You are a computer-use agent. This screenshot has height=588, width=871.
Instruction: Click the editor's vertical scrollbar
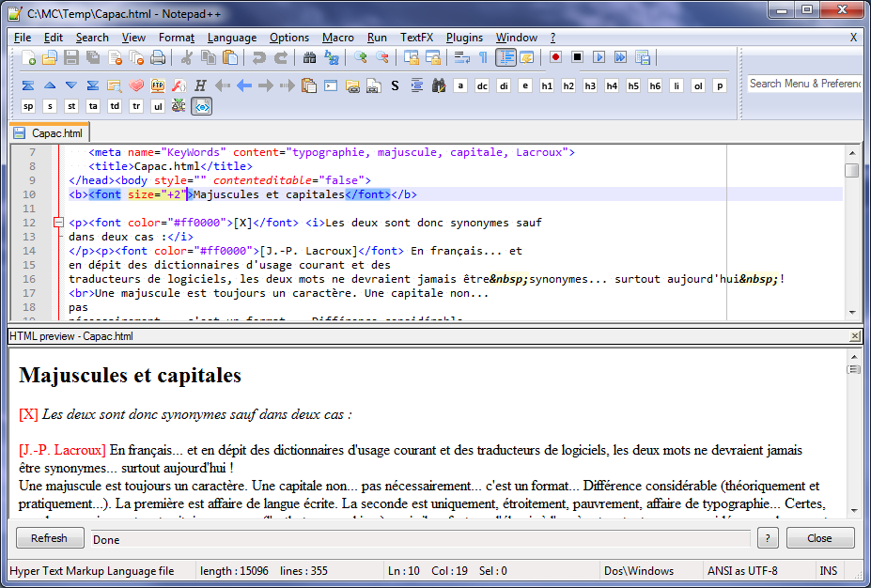click(x=851, y=235)
